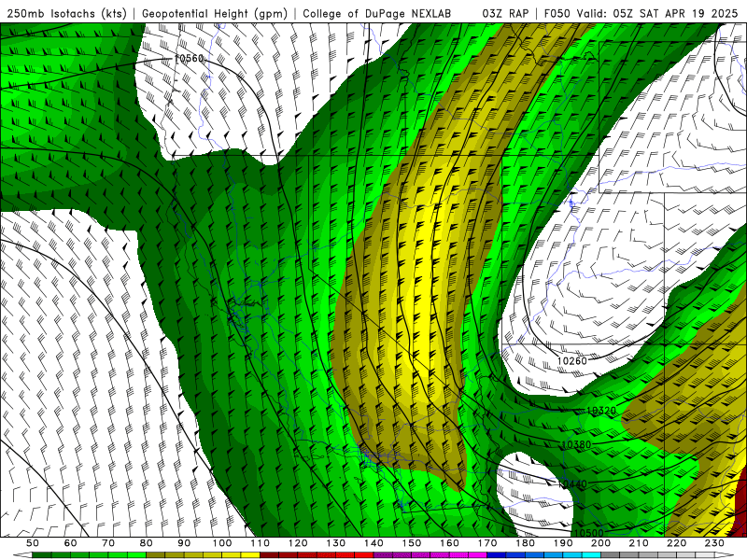The height and width of the screenshot is (560, 747).
Task: Click the 220 kts colorbar label
Action: click(676, 543)
